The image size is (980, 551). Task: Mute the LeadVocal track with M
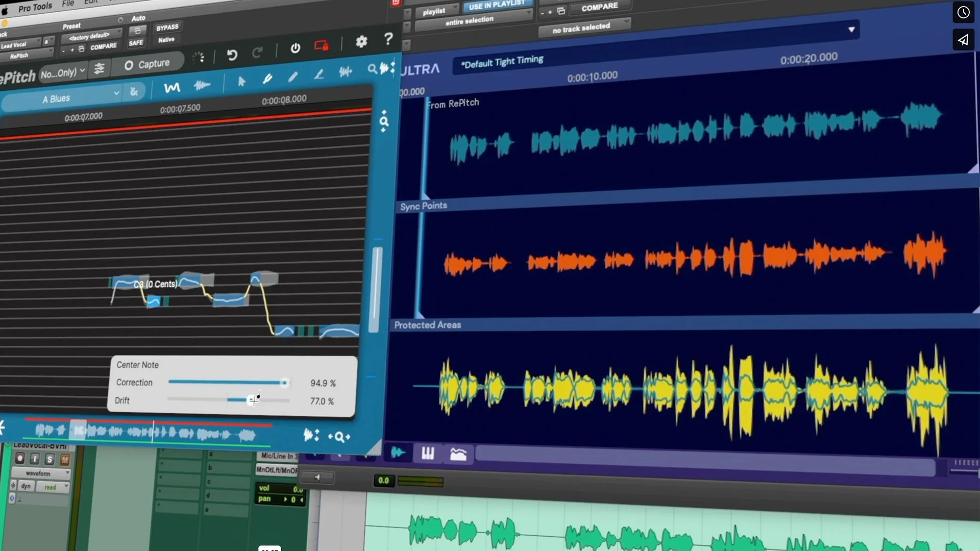pyautogui.click(x=65, y=460)
